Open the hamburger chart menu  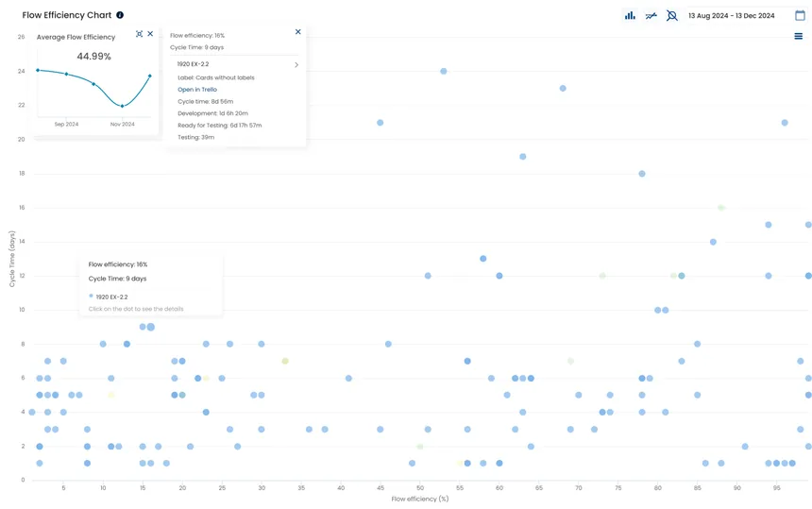[x=799, y=36]
